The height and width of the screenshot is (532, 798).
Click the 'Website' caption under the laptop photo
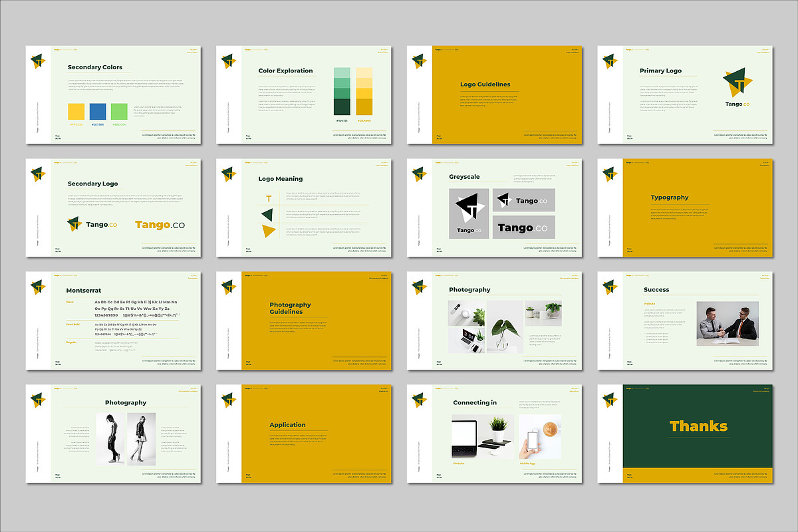point(459,464)
